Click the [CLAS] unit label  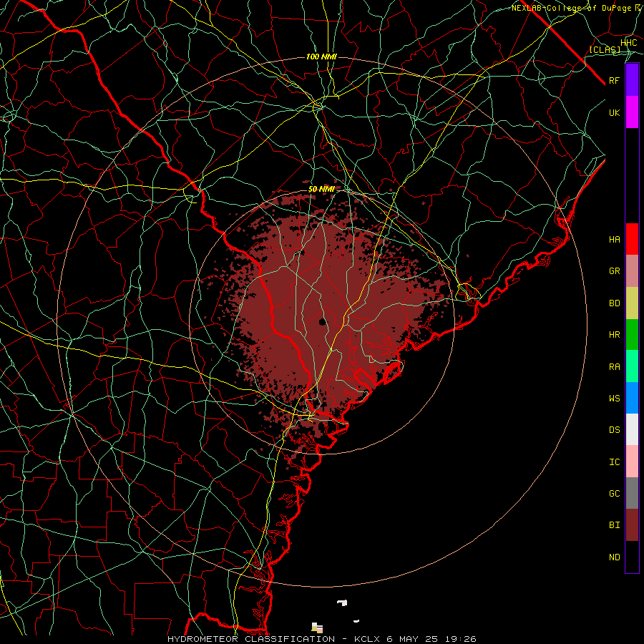[605, 50]
